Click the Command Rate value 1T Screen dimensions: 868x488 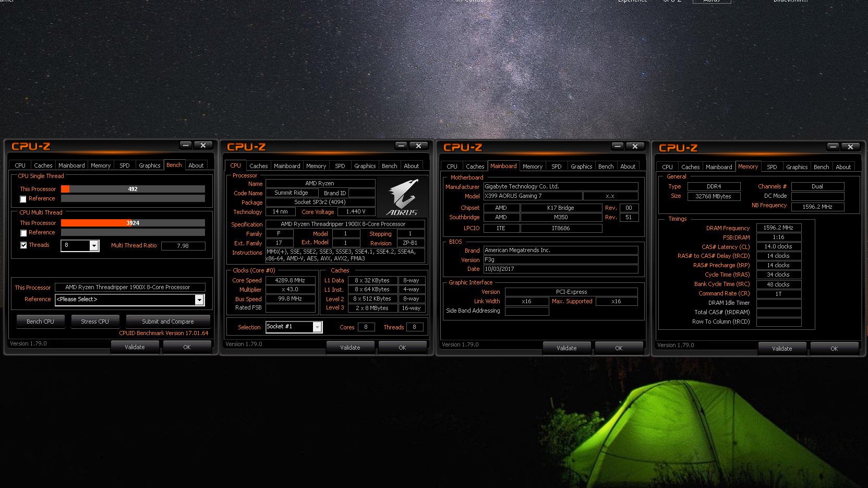tap(779, 294)
